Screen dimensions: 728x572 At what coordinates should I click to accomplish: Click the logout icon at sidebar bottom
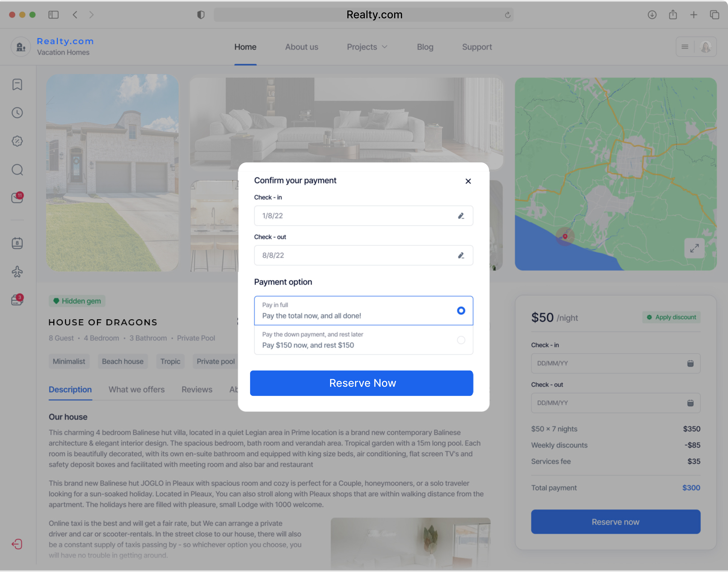pyautogui.click(x=17, y=544)
